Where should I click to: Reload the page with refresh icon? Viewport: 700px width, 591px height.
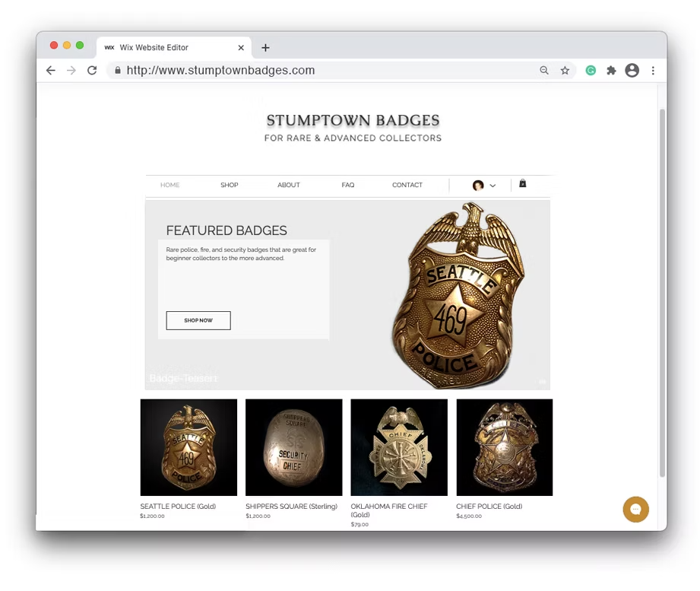point(92,71)
